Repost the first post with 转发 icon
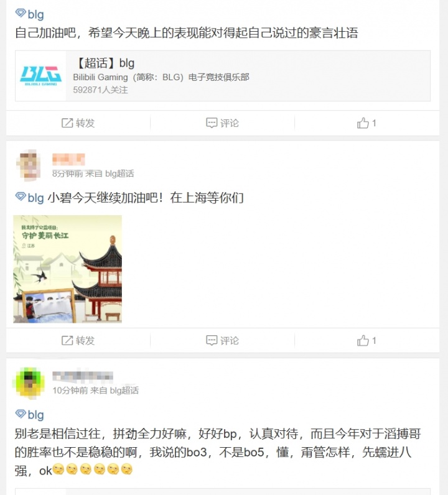 pos(78,123)
